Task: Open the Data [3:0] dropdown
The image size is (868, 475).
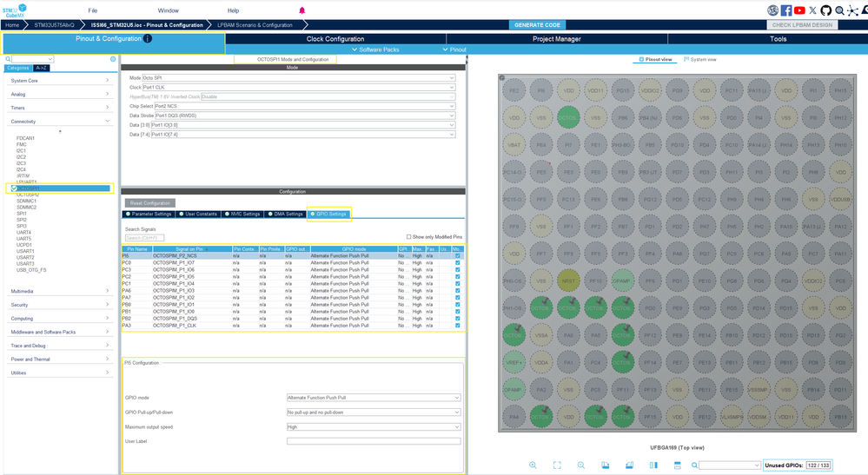Action: click(x=303, y=125)
